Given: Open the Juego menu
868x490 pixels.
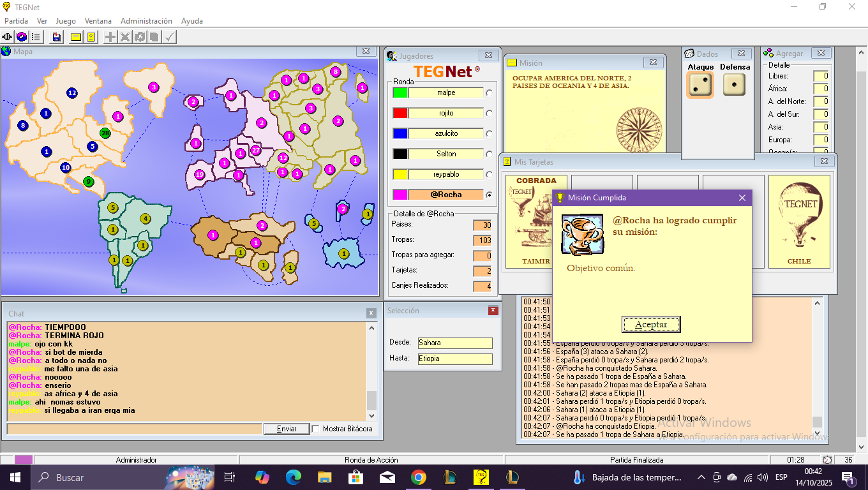Looking at the screenshot, I should [66, 21].
